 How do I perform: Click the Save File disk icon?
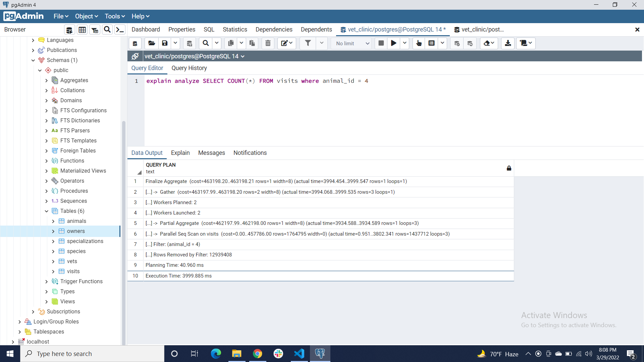pyautogui.click(x=165, y=43)
